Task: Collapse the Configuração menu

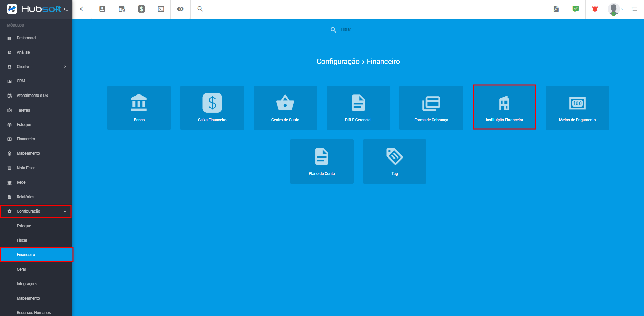Action: point(36,211)
